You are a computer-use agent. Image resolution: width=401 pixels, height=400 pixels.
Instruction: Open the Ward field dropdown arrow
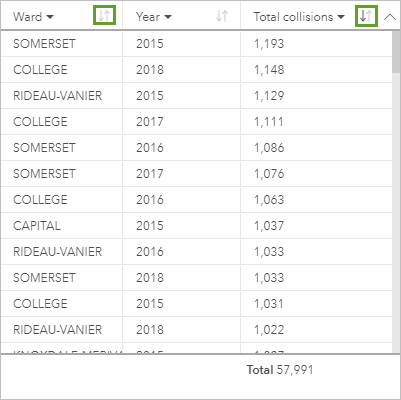tap(50, 17)
